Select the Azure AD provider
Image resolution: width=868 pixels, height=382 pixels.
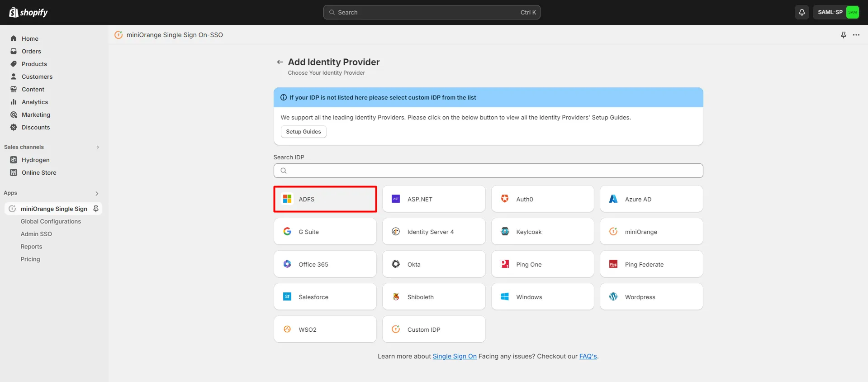click(x=651, y=199)
